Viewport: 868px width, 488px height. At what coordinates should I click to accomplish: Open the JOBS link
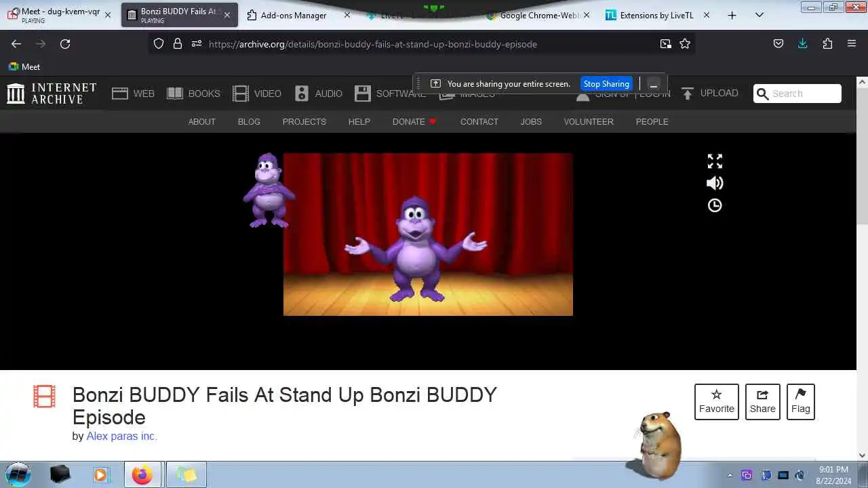pos(531,122)
